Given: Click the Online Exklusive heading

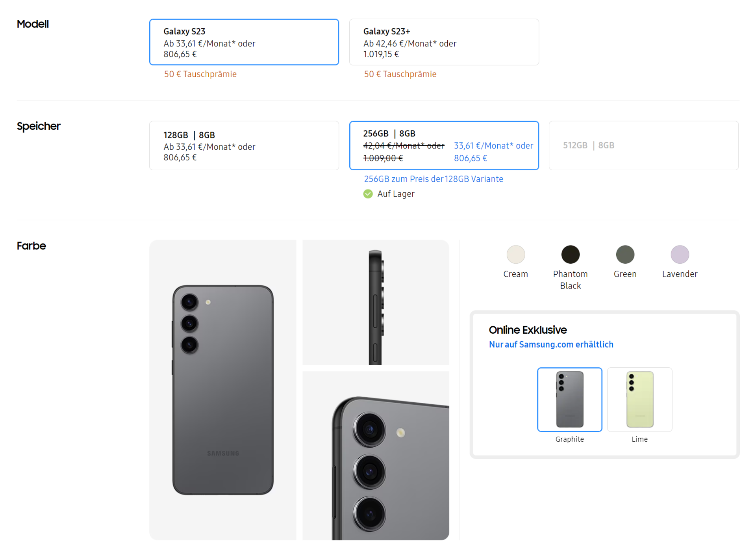Looking at the screenshot, I should [528, 330].
